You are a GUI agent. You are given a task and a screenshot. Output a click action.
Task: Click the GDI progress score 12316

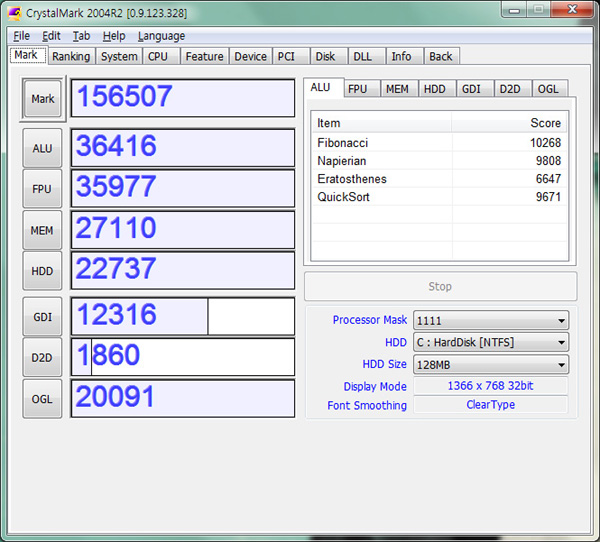(x=183, y=317)
